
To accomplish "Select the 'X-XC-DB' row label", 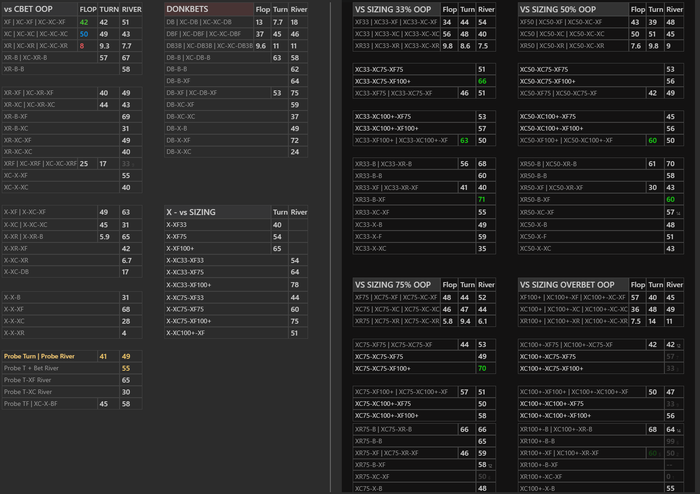I will pos(16,271).
